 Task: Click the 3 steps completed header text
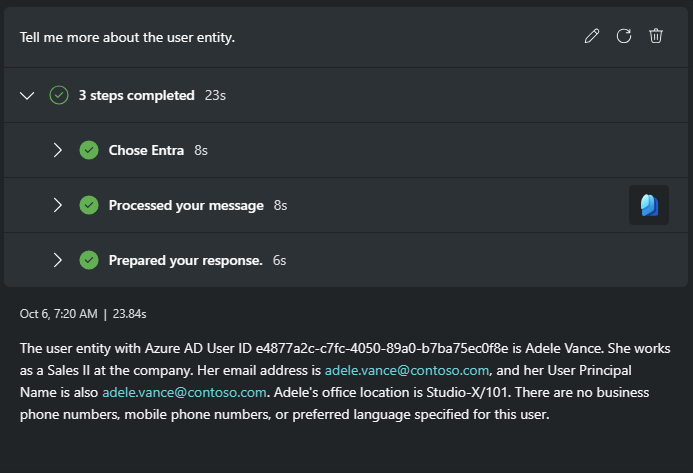click(136, 95)
